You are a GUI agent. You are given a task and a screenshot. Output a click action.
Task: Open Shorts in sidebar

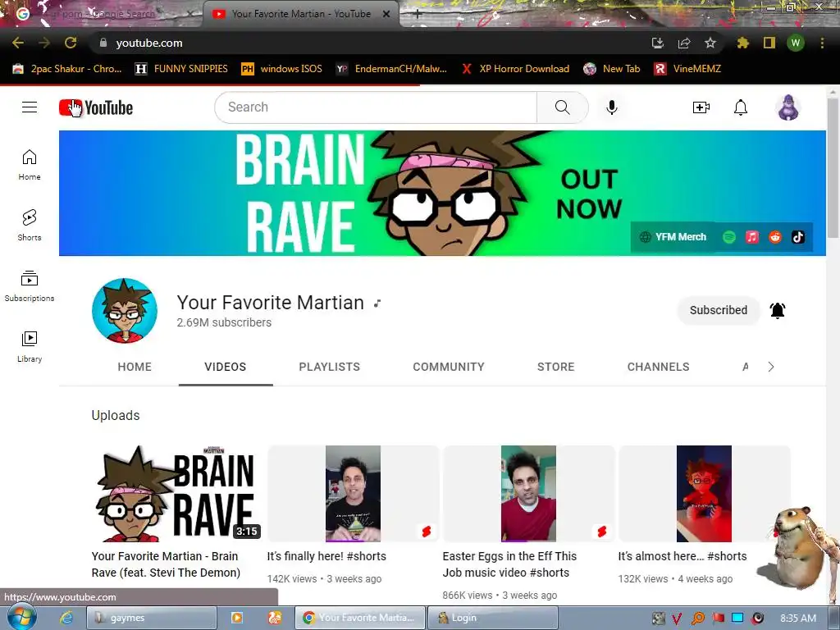point(30,225)
